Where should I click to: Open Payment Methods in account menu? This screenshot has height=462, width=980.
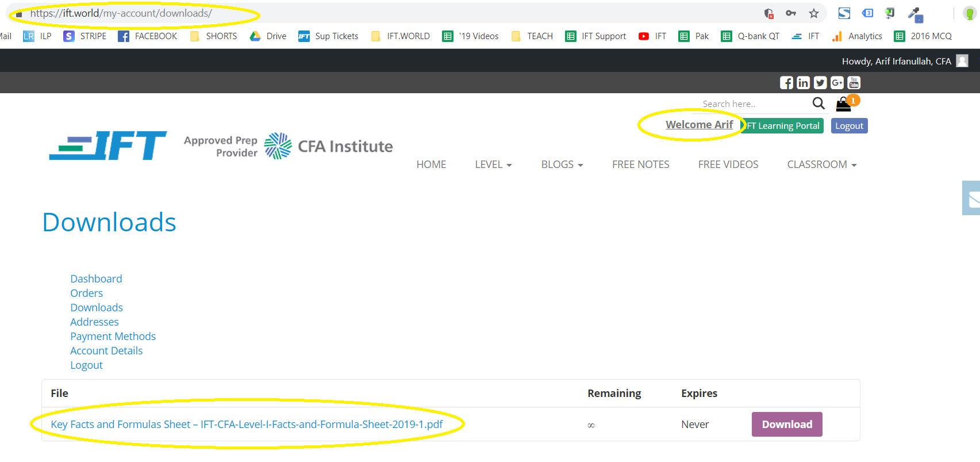coord(113,336)
